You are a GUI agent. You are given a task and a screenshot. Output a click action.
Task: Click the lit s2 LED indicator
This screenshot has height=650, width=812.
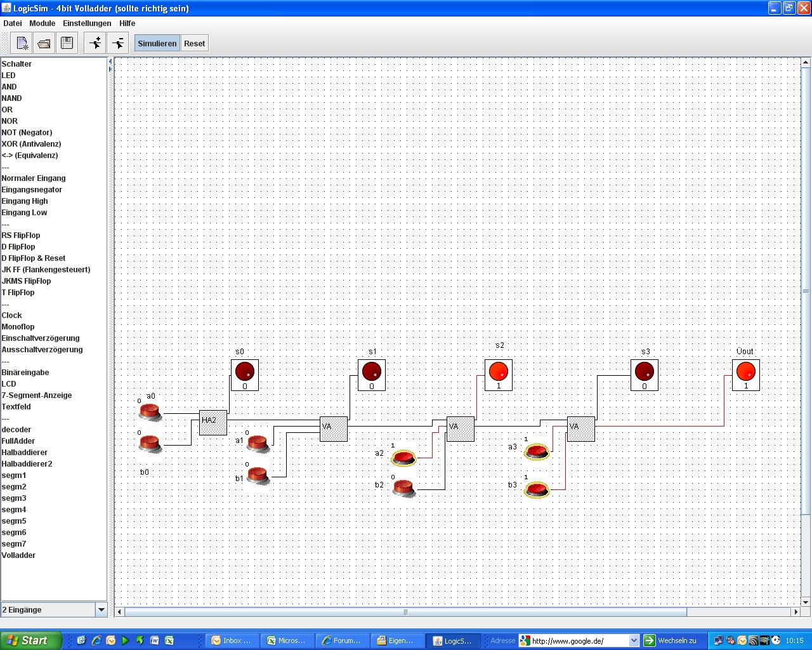click(499, 375)
